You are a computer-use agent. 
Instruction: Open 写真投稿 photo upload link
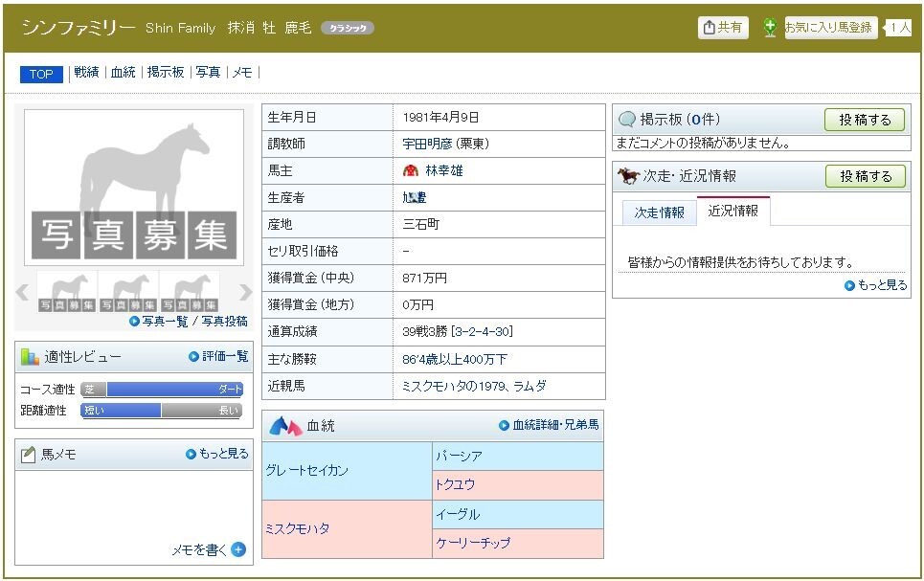pyautogui.click(x=224, y=322)
